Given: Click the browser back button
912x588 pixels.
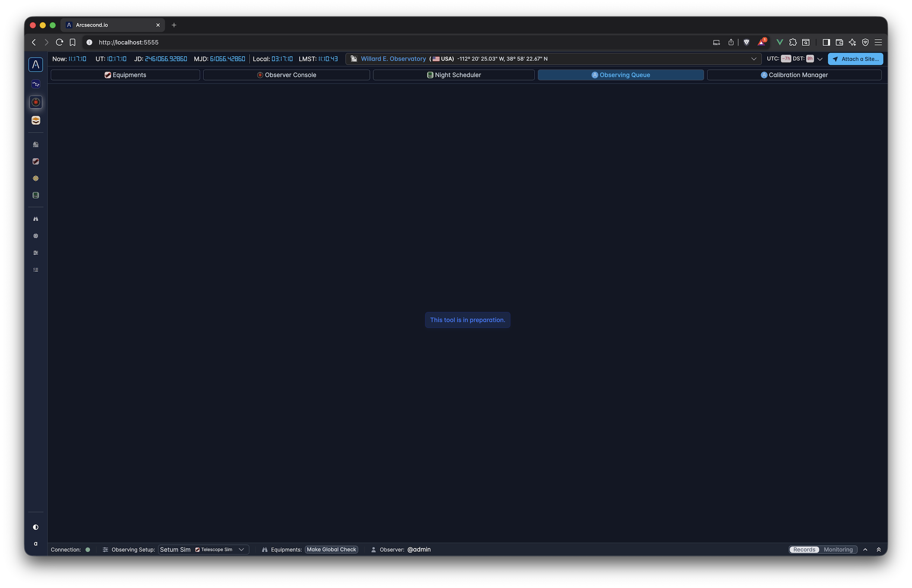Looking at the screenshot, I should [x=34, y=42].
